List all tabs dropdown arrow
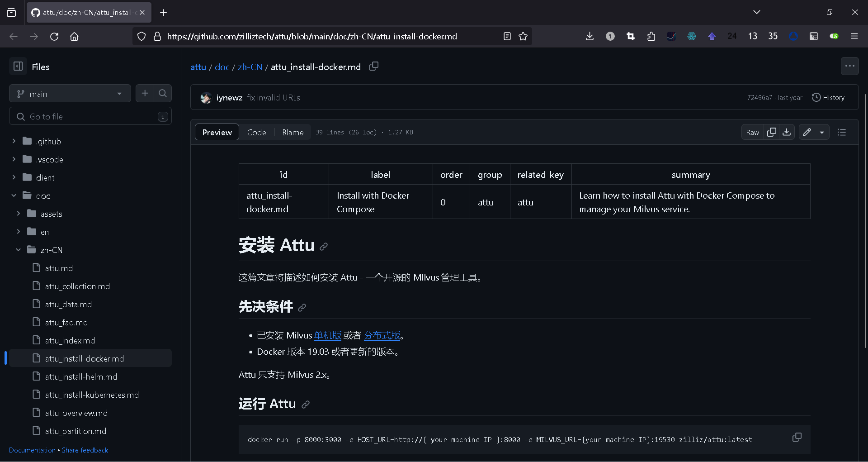Image resolution: width=868 pixels, height=462 pixels. [757, 12]
